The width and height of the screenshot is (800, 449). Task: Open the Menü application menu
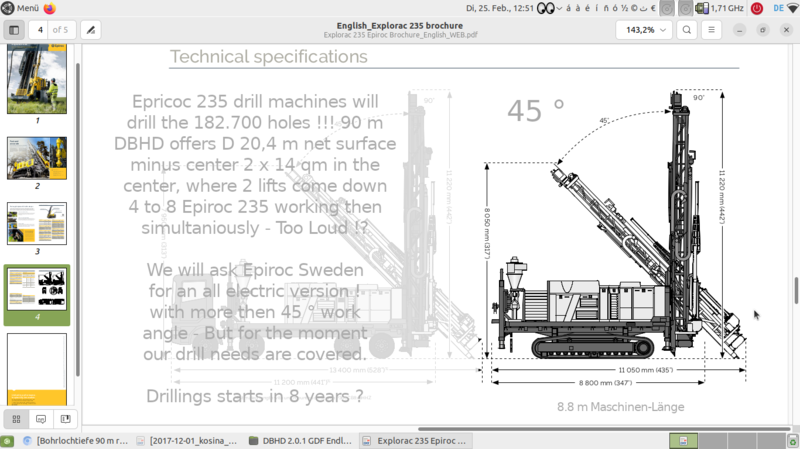[20, 8]
